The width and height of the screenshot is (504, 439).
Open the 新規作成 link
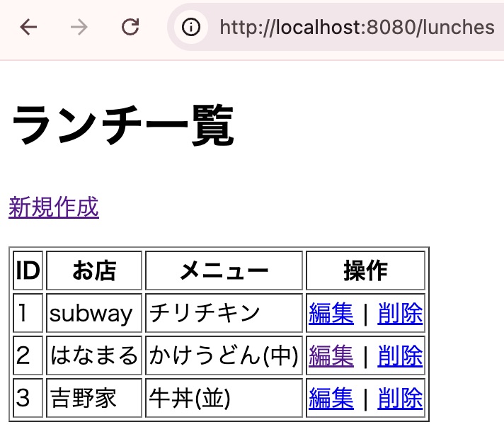click(54, 207)
